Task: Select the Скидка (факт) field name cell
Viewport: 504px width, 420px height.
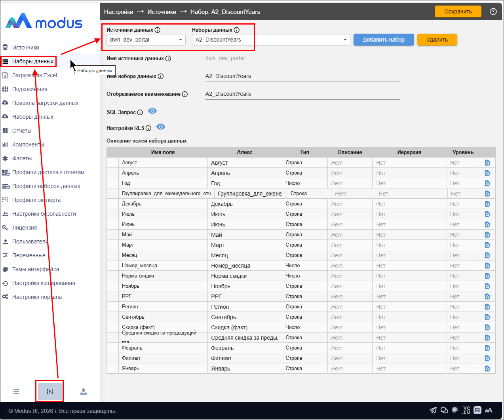Action: tap(163, 327)
